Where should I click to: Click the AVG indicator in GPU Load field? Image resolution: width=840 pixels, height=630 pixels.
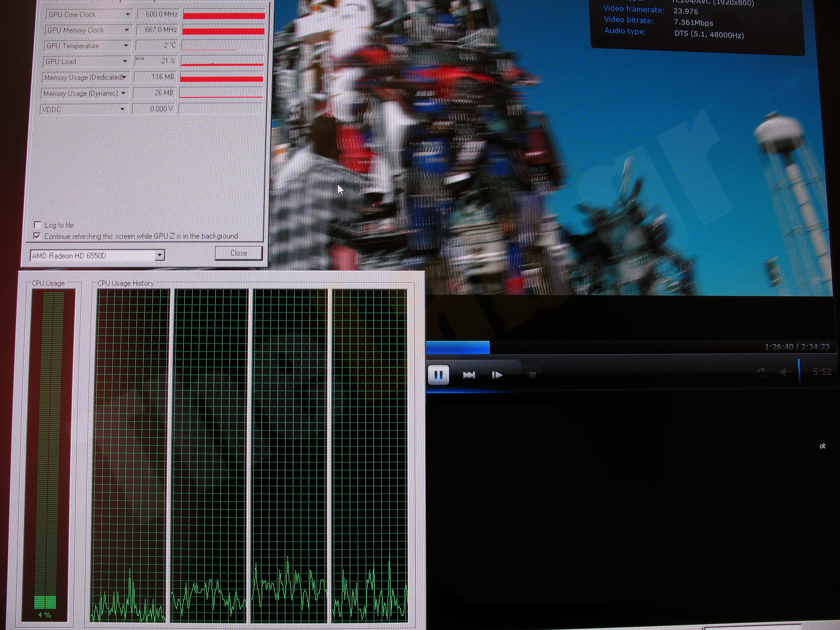pyautogui.click(x=140, y=58)
